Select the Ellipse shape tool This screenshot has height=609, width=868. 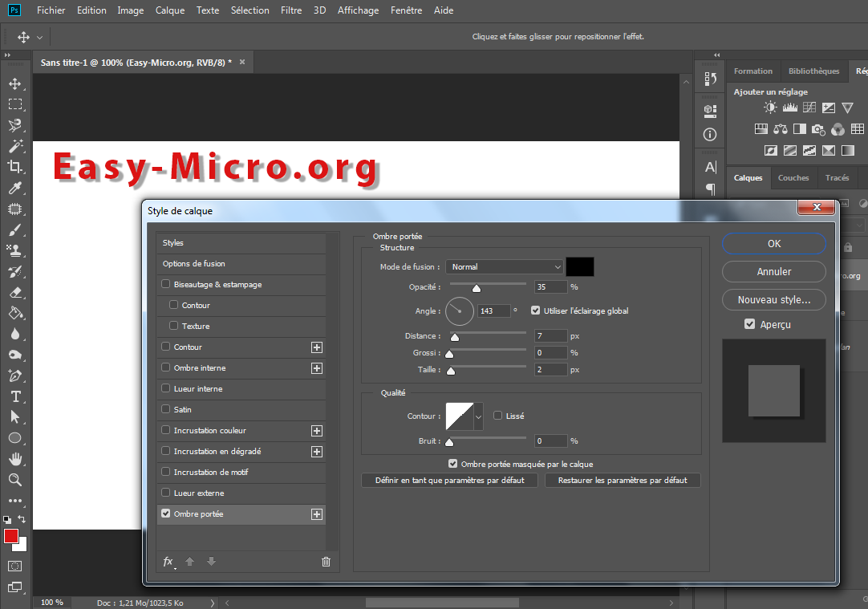click(15, 438)
